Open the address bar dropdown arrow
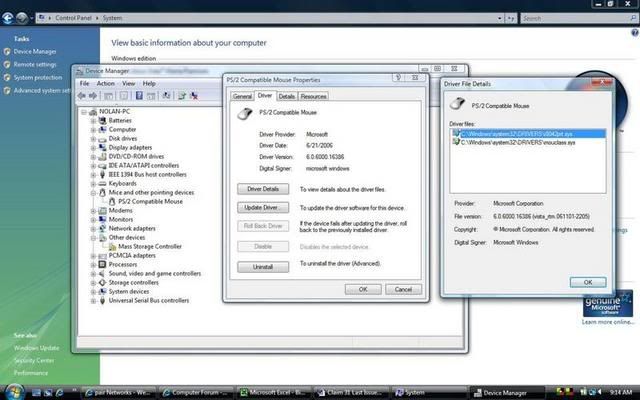The width and height of the screenshot is (640, 400). point(500,18)
